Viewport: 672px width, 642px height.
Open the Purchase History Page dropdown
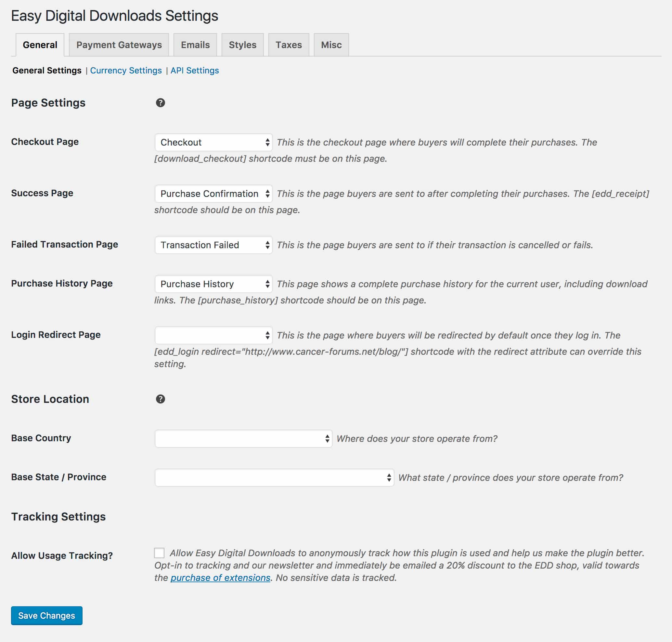point(213,284)
